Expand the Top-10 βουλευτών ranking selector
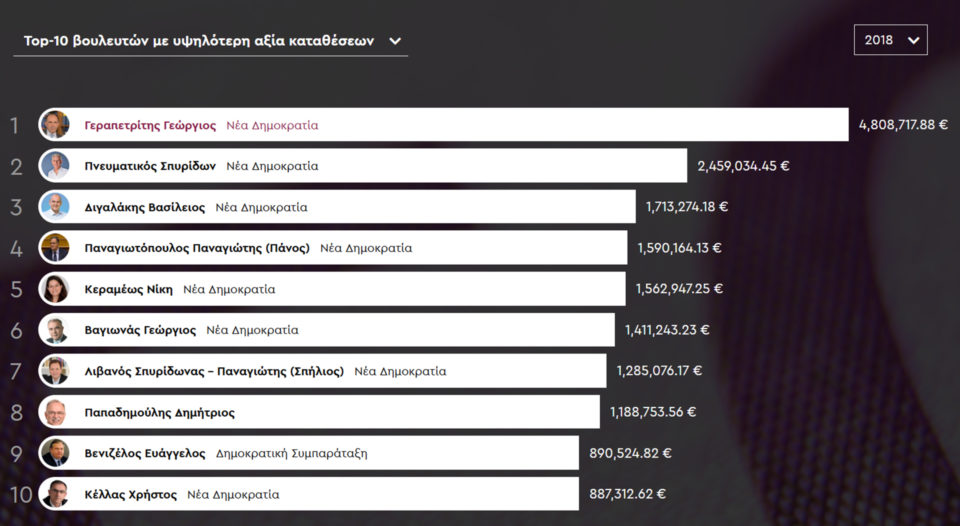 pos(199,41)
